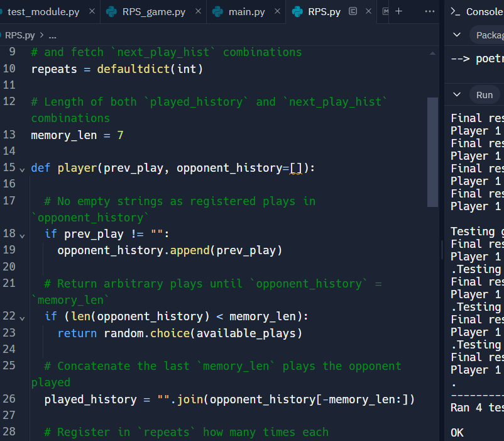The image size is (504, 441).
Task: Collapse the Run section in the console
Action: click(457, 94)
